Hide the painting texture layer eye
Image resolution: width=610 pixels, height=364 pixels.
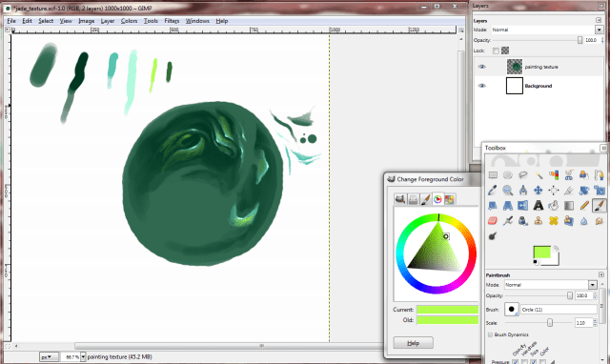pos(482,67)
